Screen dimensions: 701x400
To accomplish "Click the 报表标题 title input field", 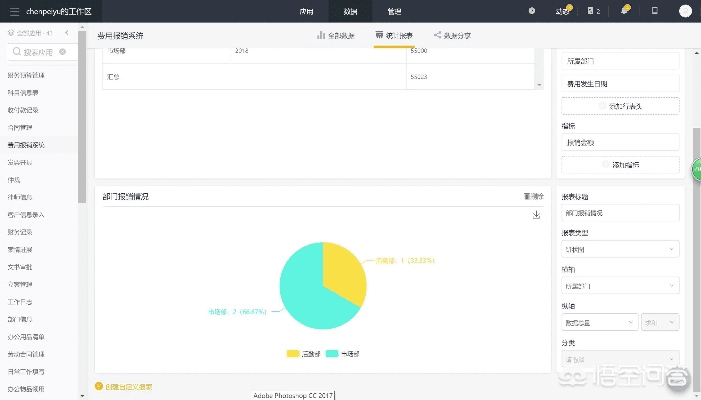I will (x=620, y=213).
